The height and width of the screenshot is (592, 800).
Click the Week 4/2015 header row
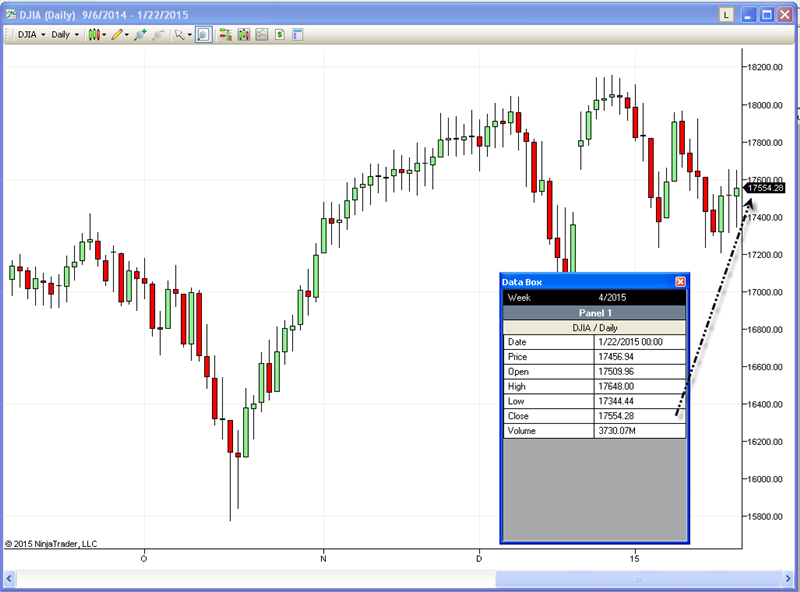click(594, 298)
